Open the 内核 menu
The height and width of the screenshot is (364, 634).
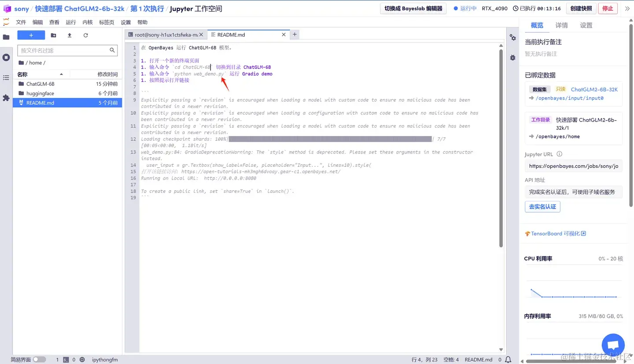click(x=88, y=22)
